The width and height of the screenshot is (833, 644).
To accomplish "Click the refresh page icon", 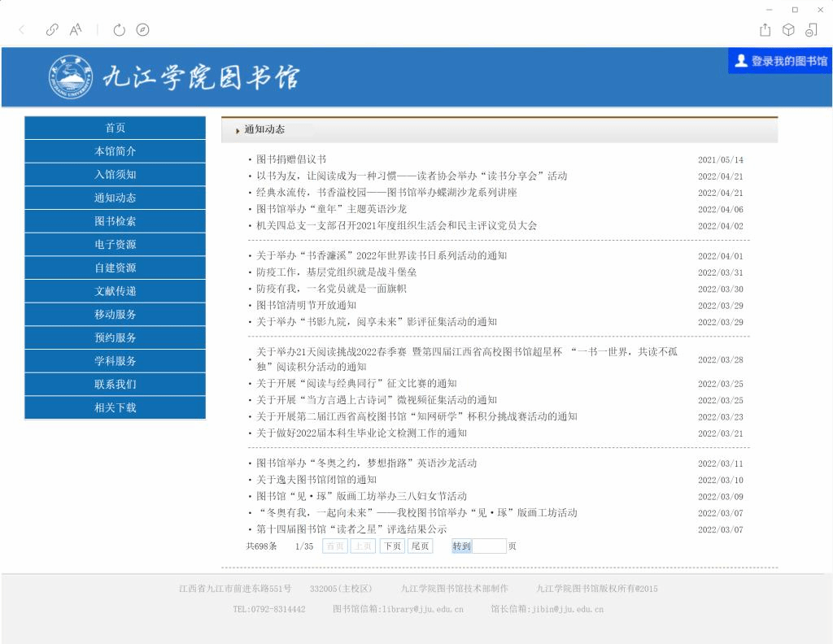I will 120,30.
